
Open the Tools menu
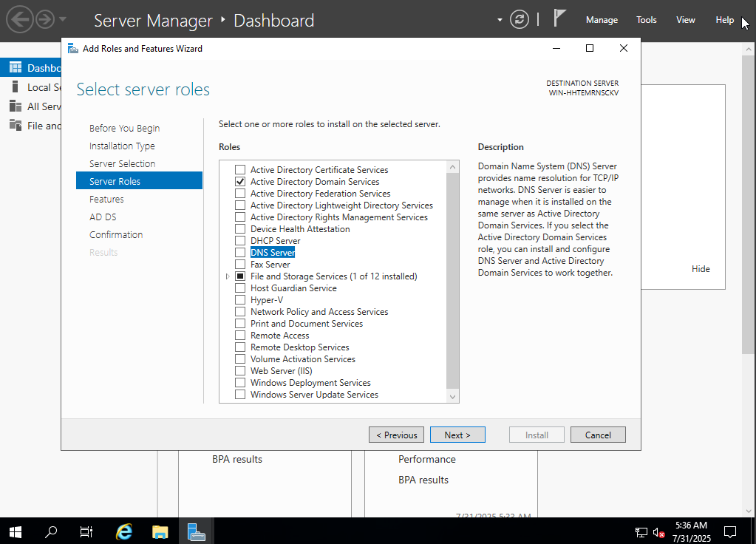(647, 20)
